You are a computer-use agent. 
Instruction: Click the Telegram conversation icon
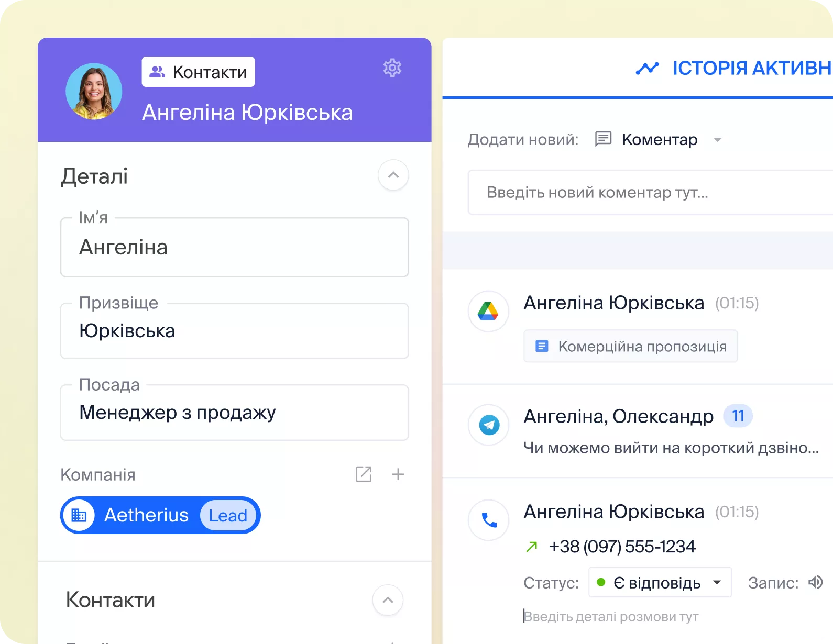coord(488,425)
